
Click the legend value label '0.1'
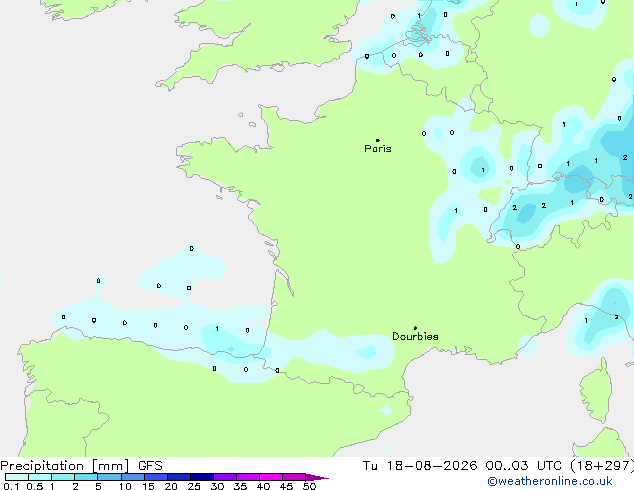pyautogui.click(x=11, y=486)
